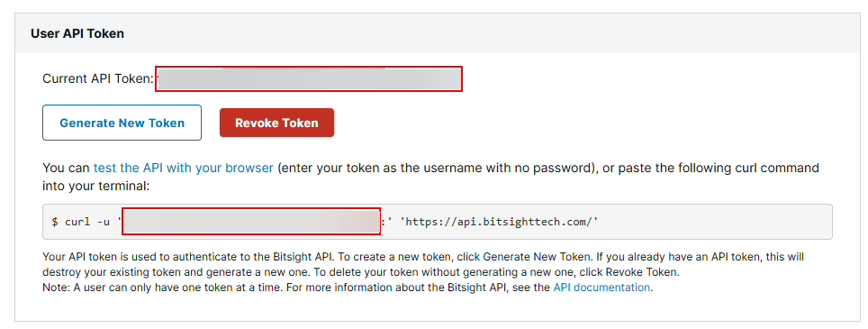
Task: Click the word curl in the command box
Action: (x=78, y=222)
